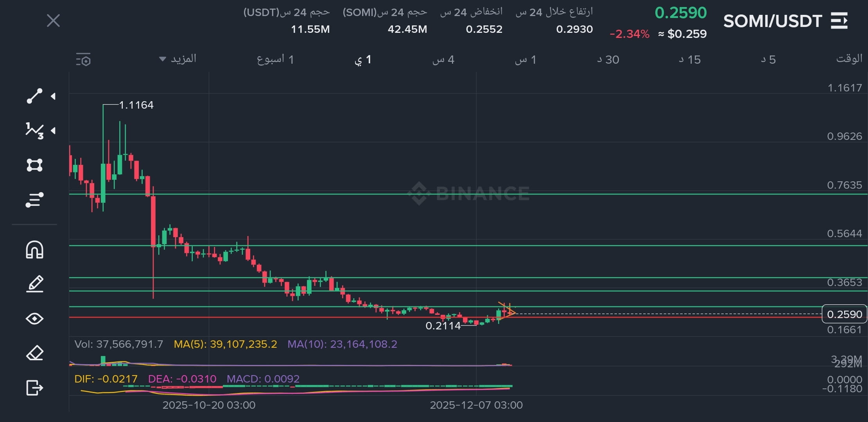Select the 1 ي daily interval
This screenshot has width=868, height=422.
(x=363, y=60)
